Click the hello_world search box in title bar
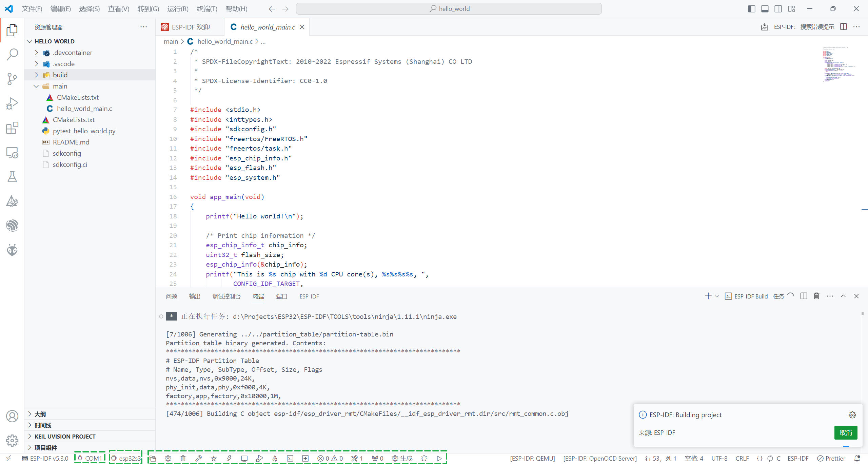 (x=449, y=9)
